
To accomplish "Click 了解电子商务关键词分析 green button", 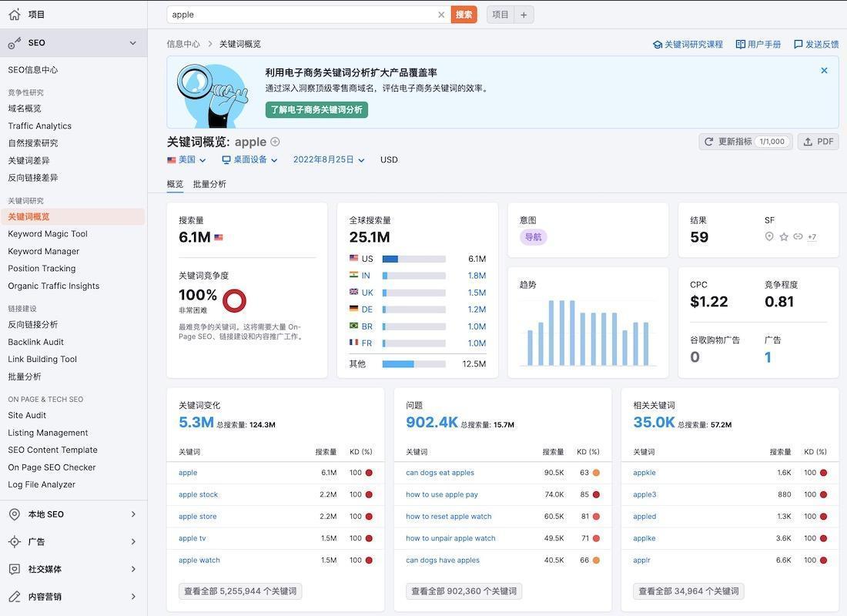I will 316,109.
